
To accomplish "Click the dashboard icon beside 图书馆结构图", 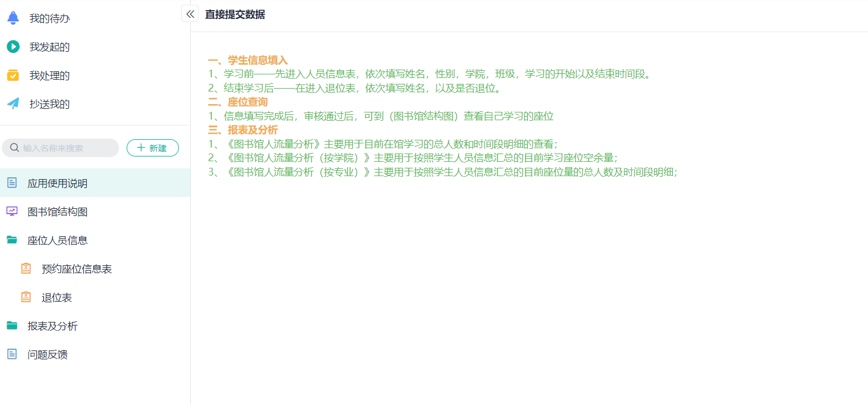I will [12, 211].
